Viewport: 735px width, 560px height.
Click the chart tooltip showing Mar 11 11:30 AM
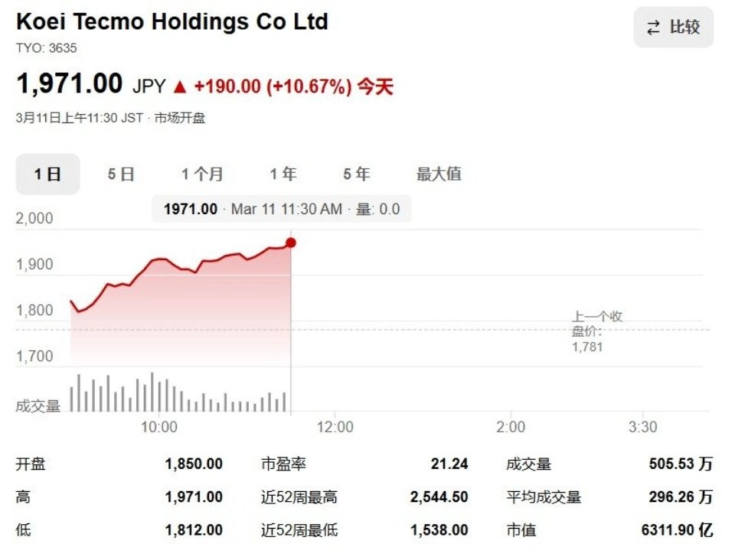coord(281,209)
